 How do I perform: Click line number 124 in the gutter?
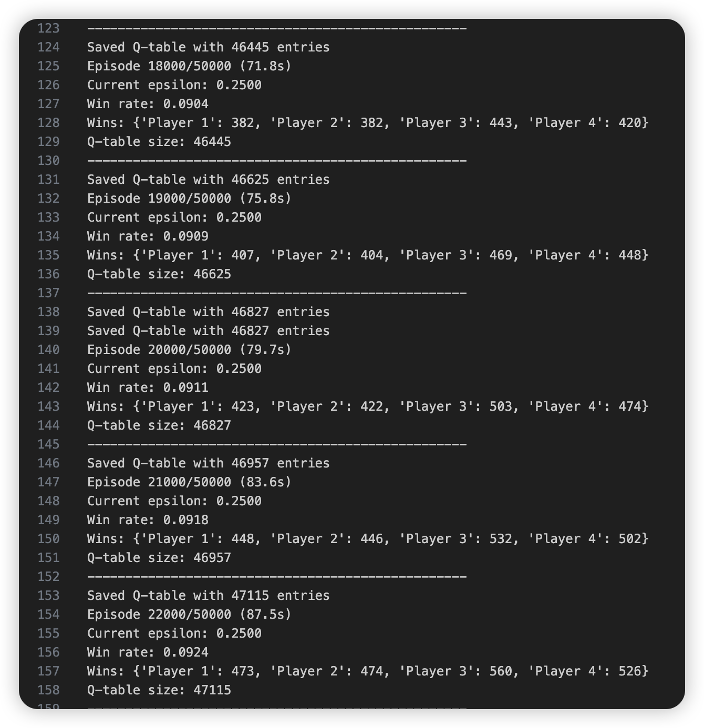[x=48, y=47]
